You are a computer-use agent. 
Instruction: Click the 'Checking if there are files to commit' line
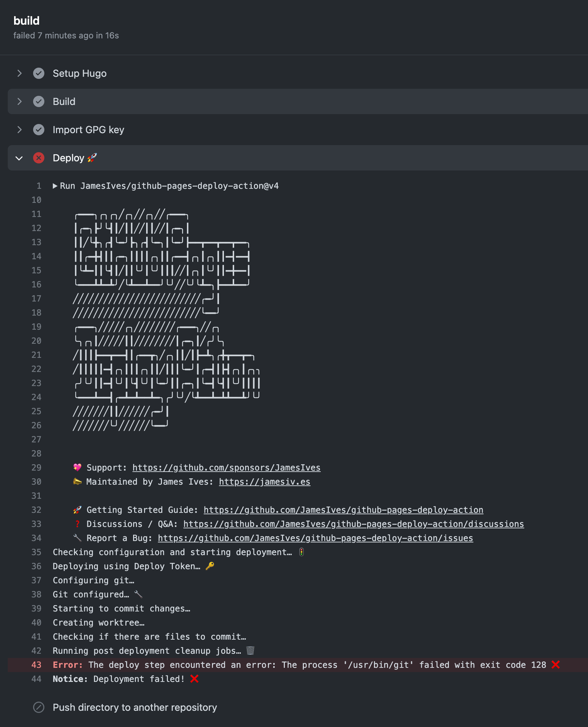pyautogui.click(x=149, y=636)
